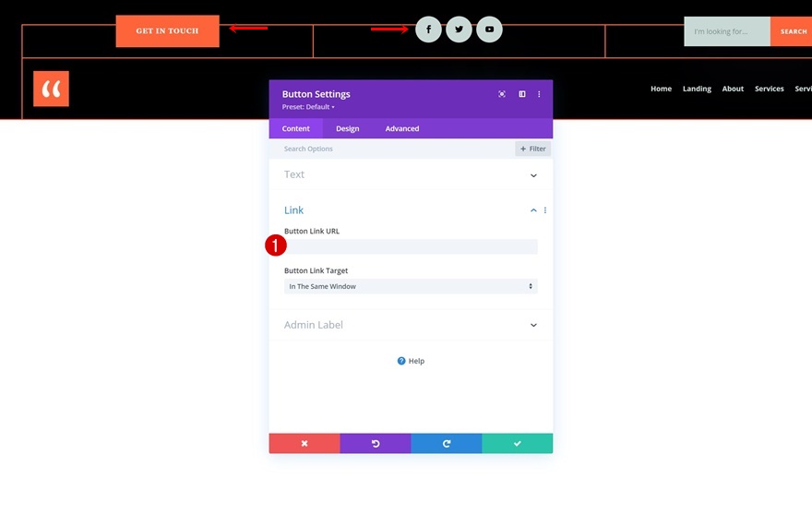Click the Facebook social icon
Image resolution: width=812 pixels, height=526 pixels.
coord(428,30)
